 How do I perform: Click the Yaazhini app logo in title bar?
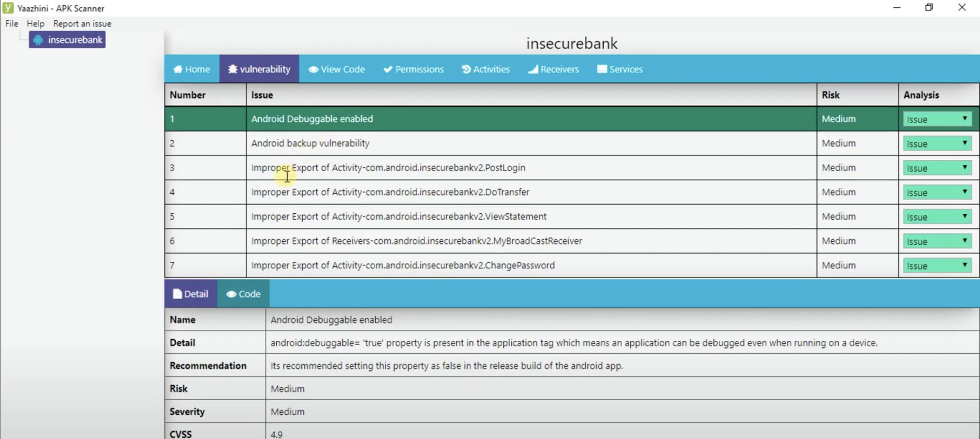[8, 8]
